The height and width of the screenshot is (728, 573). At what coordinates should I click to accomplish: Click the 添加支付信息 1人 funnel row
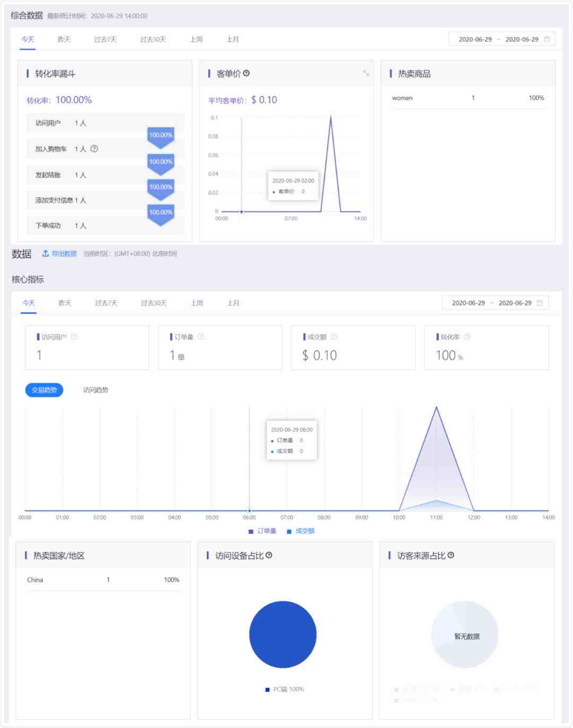coord(105,200)
